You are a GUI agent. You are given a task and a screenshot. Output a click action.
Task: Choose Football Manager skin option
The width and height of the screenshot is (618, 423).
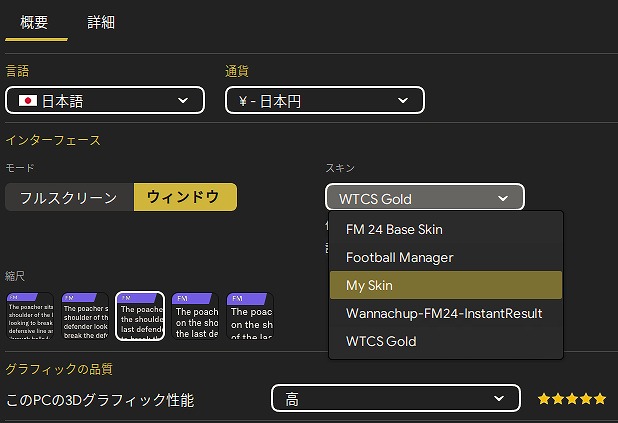pos(399,257)
